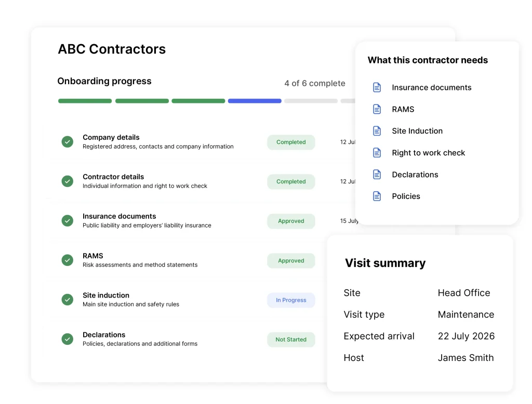Click the document icon next to RAMS
The image size is (532, 404).
(377, 109)
